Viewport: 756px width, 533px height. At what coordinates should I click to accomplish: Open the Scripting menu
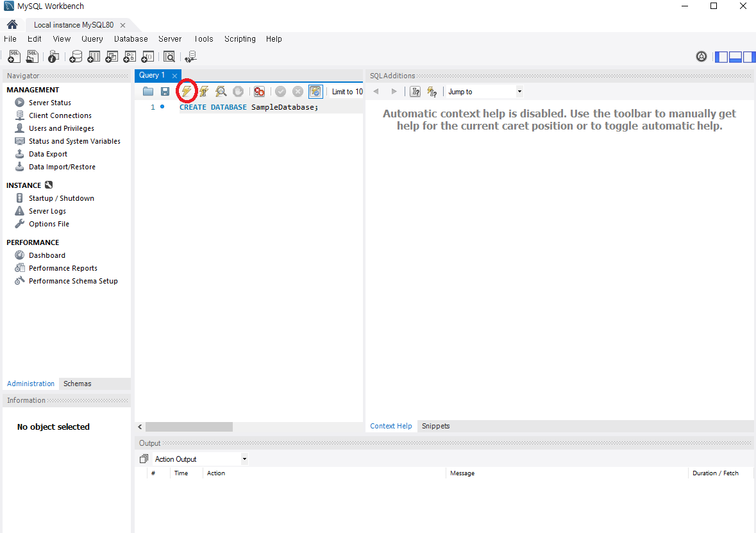click(x=240, y=39)
